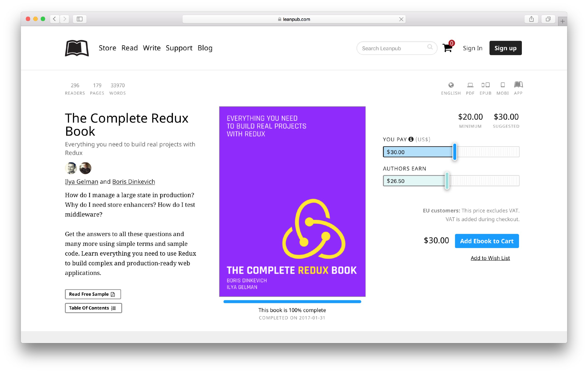Go forward with Safari forward arrow
This screenshot has height=373, width=588.
tap(65, 19)
